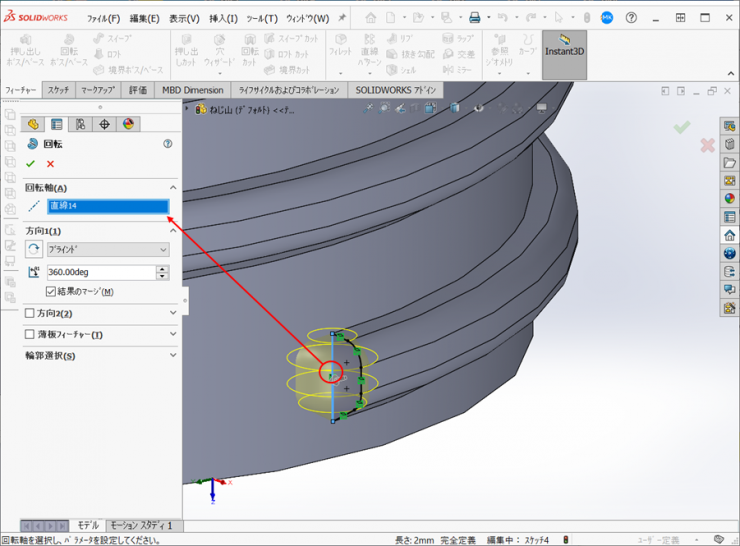Open help for the 回転 property panel
Image resolution: width=740 pixels, height=546 pixels.
click(x=167, y=144)
